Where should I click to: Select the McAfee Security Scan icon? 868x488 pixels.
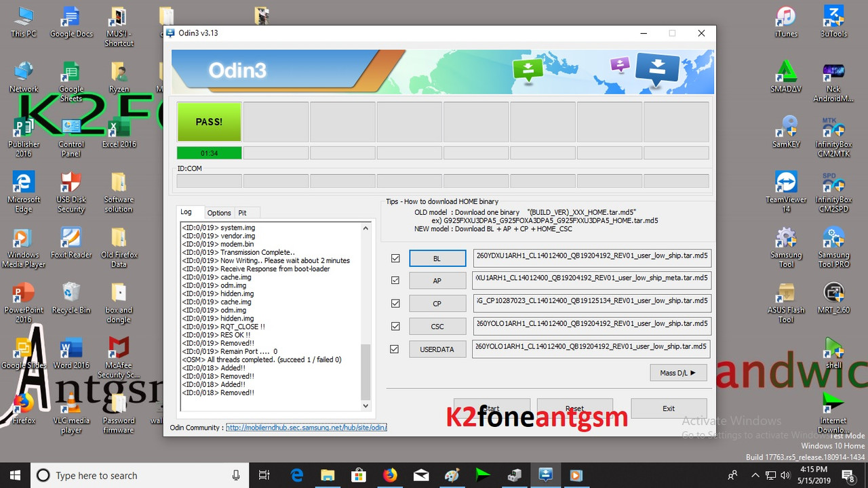point(119,359)
